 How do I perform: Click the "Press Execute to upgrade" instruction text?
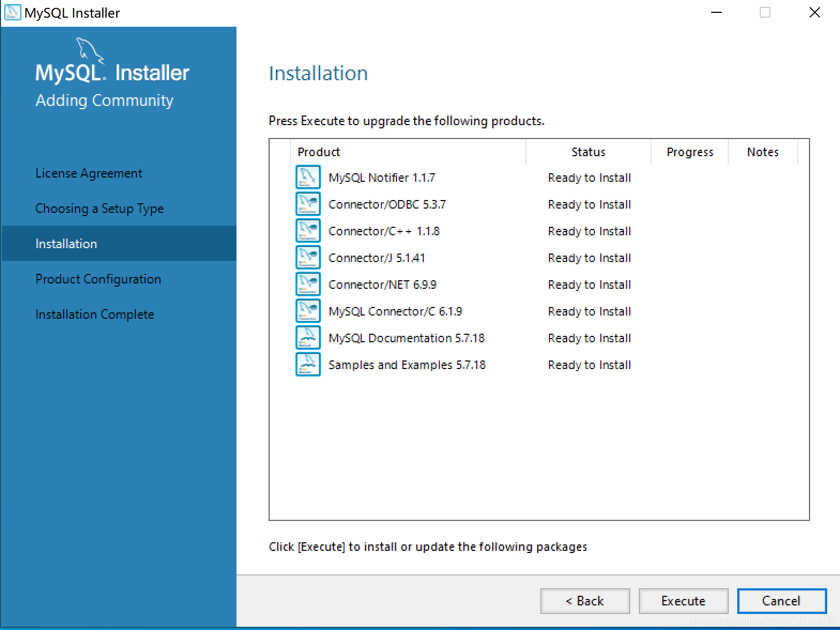tap(407, 121)
